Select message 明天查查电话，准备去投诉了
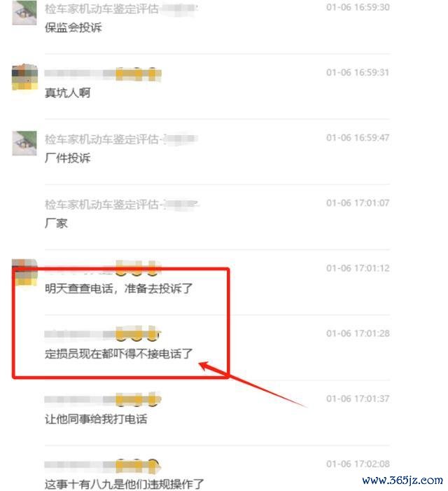448x491 pixels. coord(118,289)
